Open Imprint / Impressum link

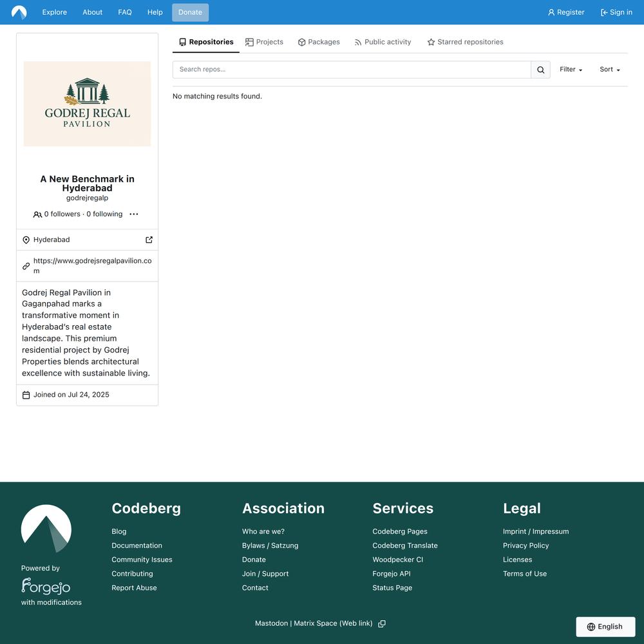(x=536, y=531)
